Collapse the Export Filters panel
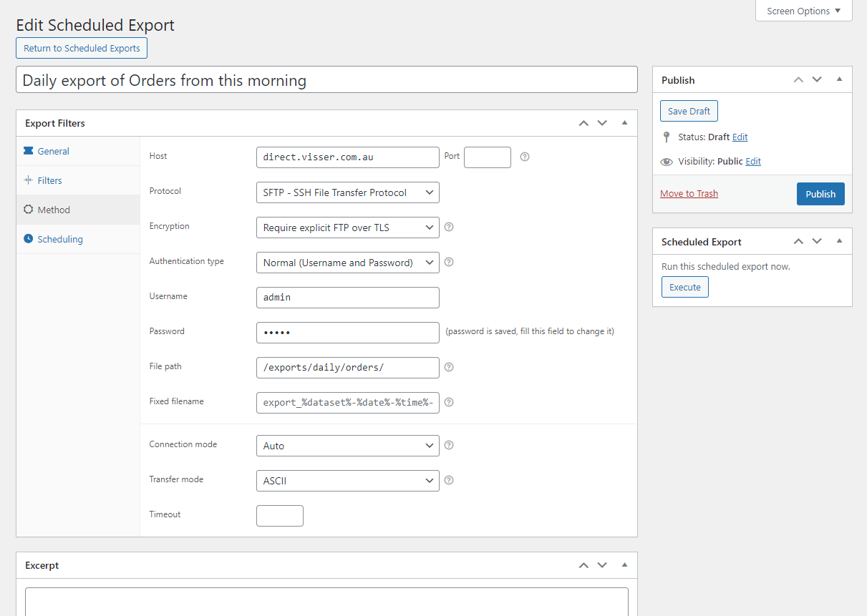The height and width of the screenshot is (616, 867). click(x=624, y=123)
